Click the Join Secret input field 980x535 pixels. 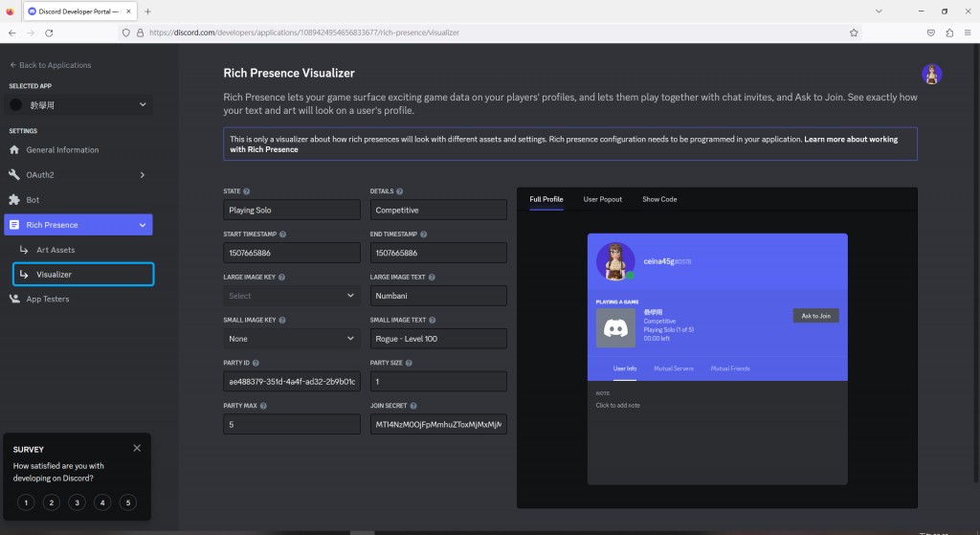438,424
